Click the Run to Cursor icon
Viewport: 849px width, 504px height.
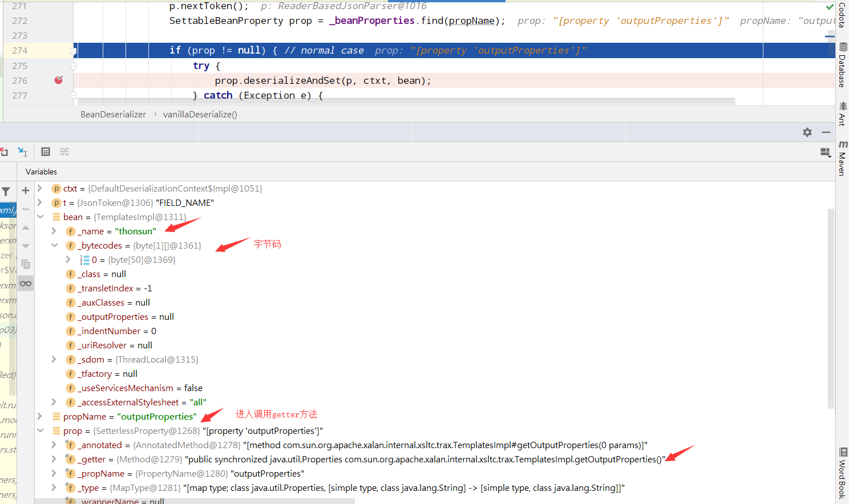pyautogui.click(x=23, y=152)
